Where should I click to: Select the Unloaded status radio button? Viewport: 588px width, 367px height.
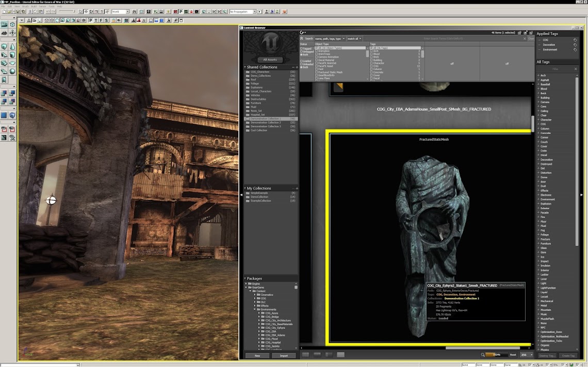click(301, 64)
